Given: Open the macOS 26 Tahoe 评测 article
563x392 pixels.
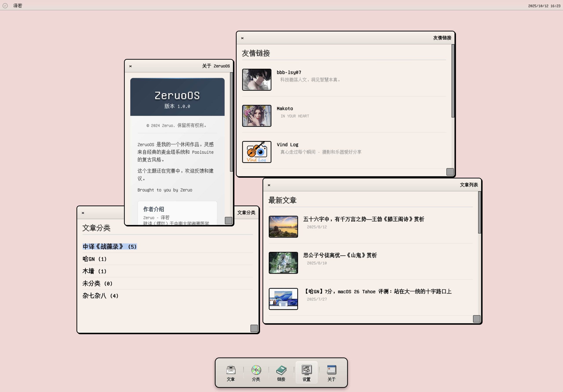Looking at the screenshot, I should pyautogui.click(x=378, y=291).
